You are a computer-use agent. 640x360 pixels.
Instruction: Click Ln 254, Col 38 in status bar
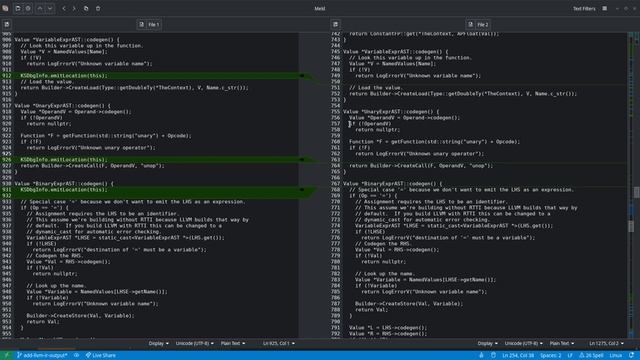pyautogui.click(x=518, y=355)
